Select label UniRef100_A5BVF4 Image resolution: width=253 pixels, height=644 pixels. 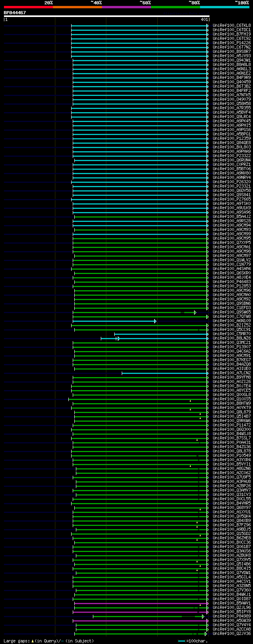click(232, 112)
